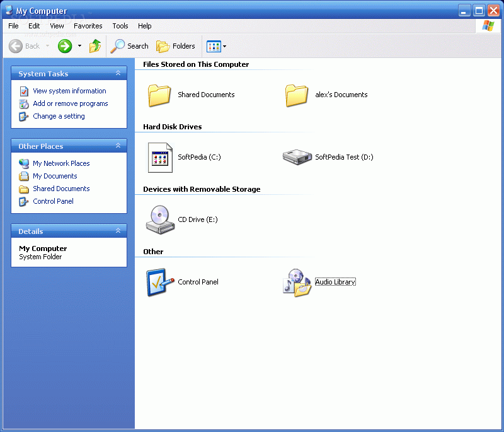Open My Documents sidebar link
504x432 pixels.
[x=55, y=176]
